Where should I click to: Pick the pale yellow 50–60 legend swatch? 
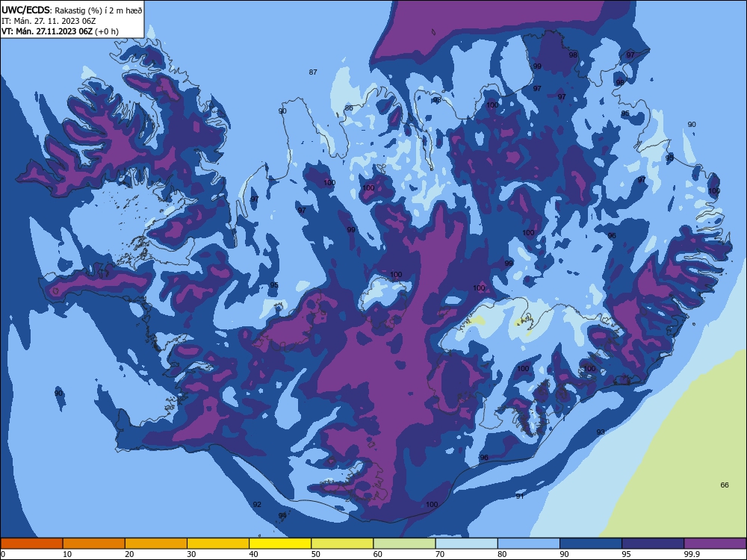(343, 544)
